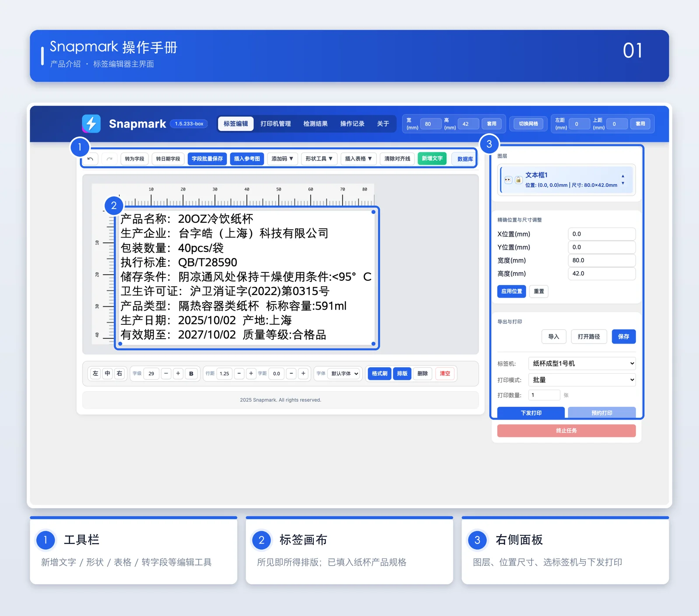Click the 上距 margin input field
The height and width of the screenshot is (616, 699).
(617, 124)
